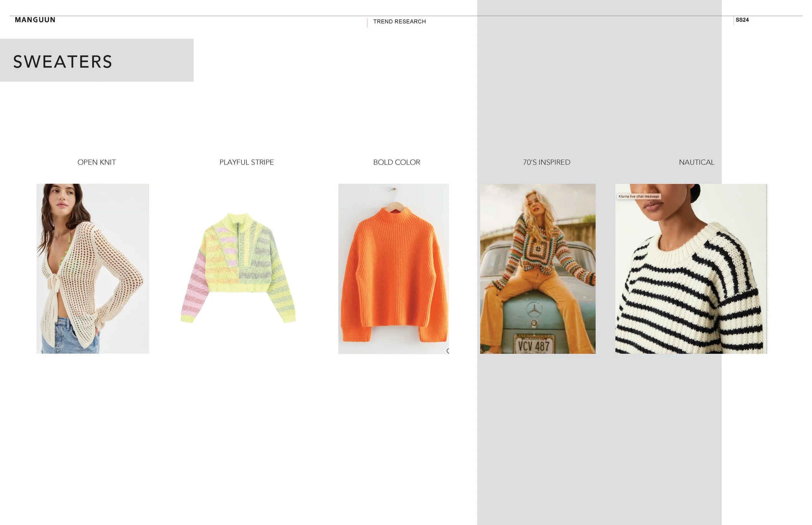Select the PLAYFUL STRIPE category label
Viewport: 812px width, 525px height.
[x=246, y=162]
